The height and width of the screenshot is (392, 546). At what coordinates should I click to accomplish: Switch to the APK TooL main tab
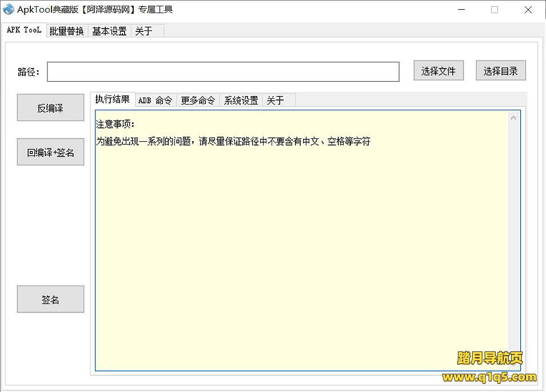24,30
